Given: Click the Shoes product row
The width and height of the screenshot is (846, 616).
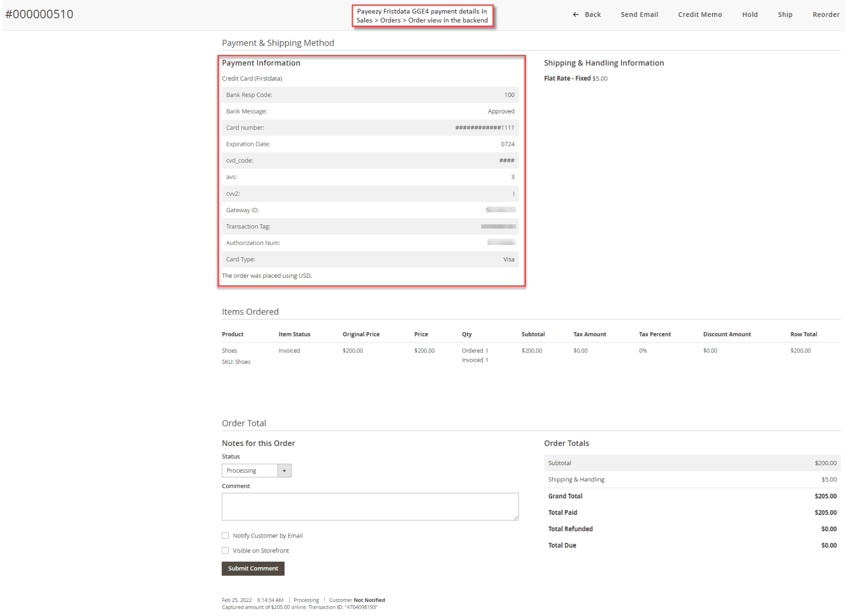Looking at the screenshot, I should (230, 351).
